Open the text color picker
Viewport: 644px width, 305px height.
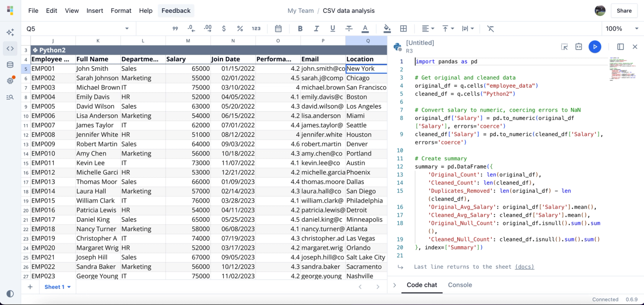(x=365, y=28)
